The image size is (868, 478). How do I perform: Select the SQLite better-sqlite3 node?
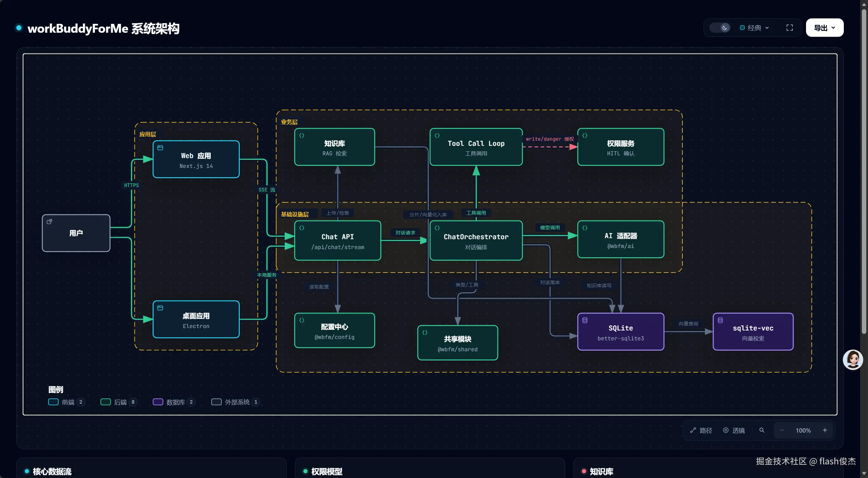click(x=621, y=332)
